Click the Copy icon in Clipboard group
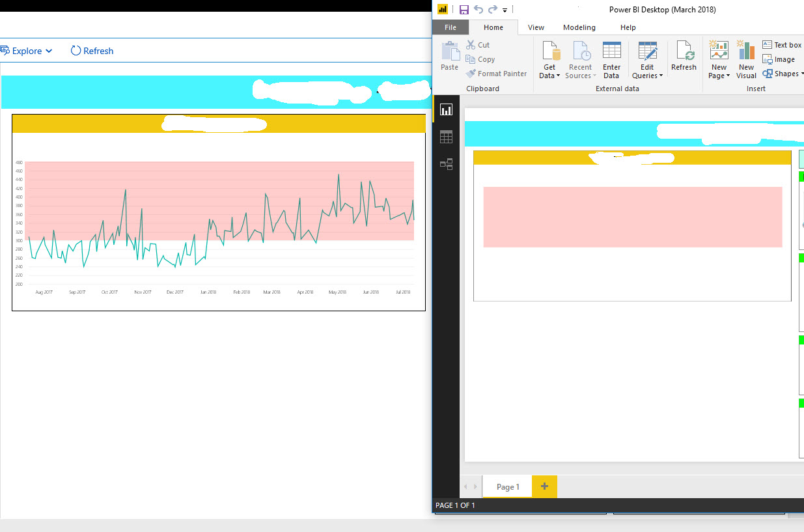Image resolution: width=804 pixels, height=532 pixels. (471, 59)
